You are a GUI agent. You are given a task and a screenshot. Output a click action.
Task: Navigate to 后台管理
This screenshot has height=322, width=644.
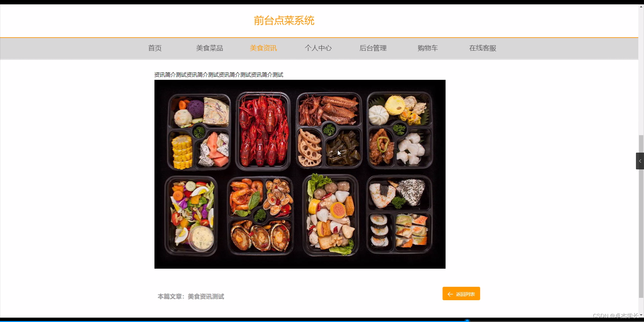click(373, 48)
